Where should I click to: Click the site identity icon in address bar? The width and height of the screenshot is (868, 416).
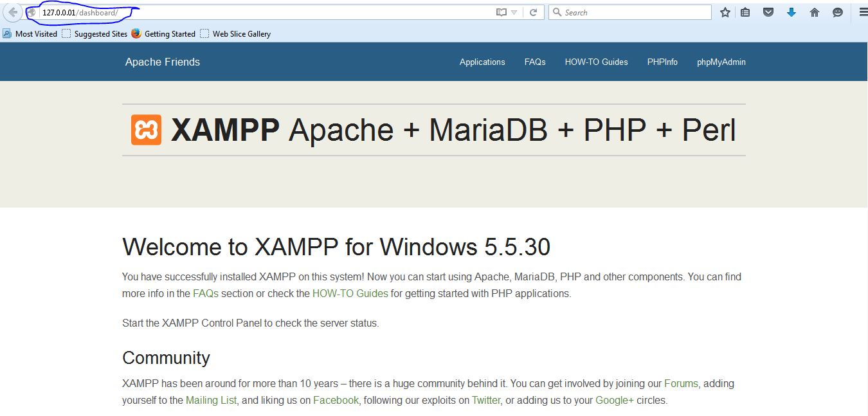tap(30, 12)
